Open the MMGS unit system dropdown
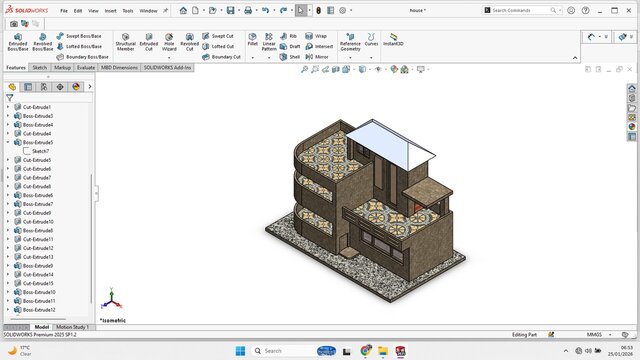Image resolution: width=640 pixels, height=360 pixels. click(610, 335)
